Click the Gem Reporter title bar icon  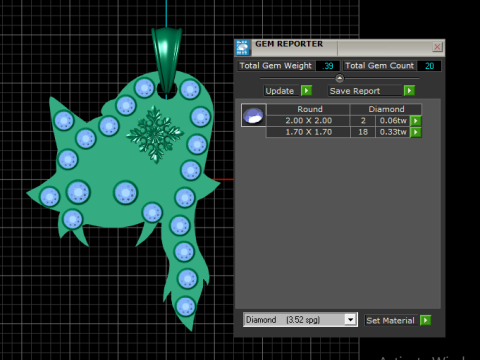[242, 47]
